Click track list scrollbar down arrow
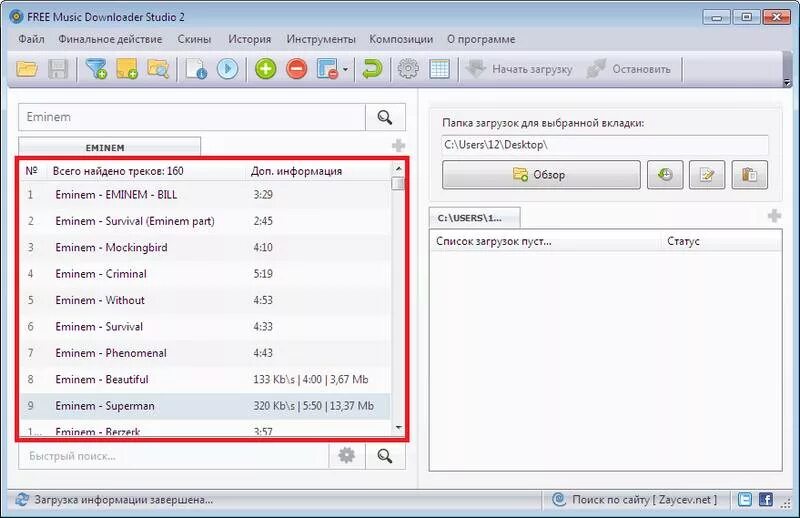Screen dimensions: 800x518 pos(398,428)
